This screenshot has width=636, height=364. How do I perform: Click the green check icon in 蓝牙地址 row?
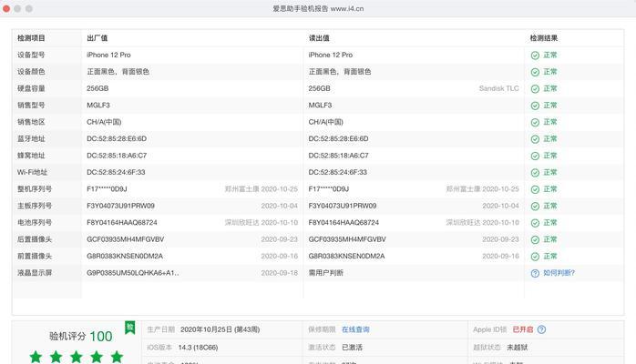pyautogui.click(x=535, y=139)
